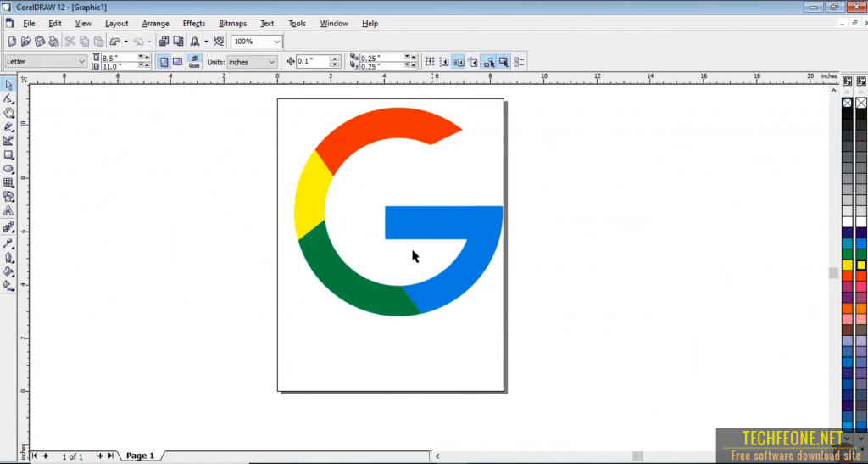The height and width of the screenshot is (464, 868).
Task: Select the Rectangle tool
Action: pyautogui.click(x=8, y=155)
